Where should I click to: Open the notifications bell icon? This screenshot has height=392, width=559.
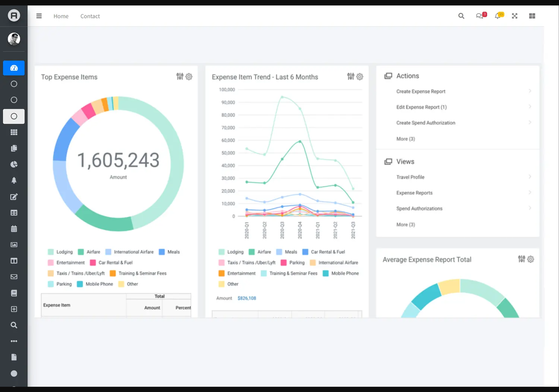point(499,16)
